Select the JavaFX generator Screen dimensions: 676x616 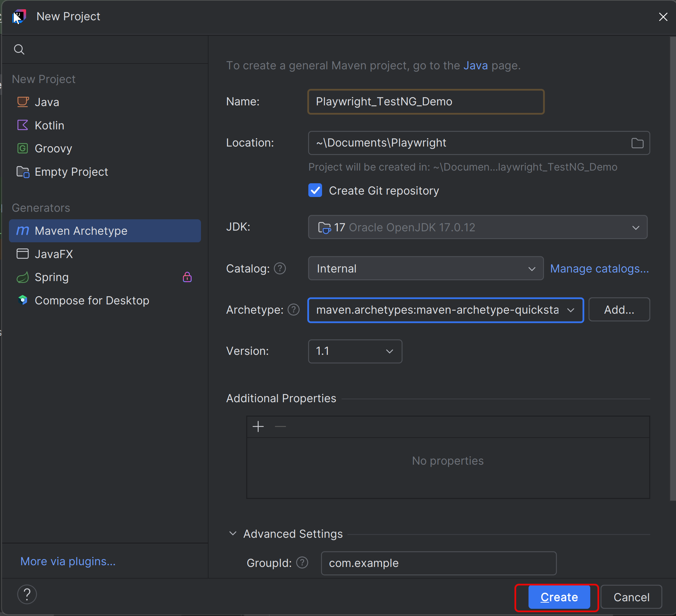coord(54,254)
